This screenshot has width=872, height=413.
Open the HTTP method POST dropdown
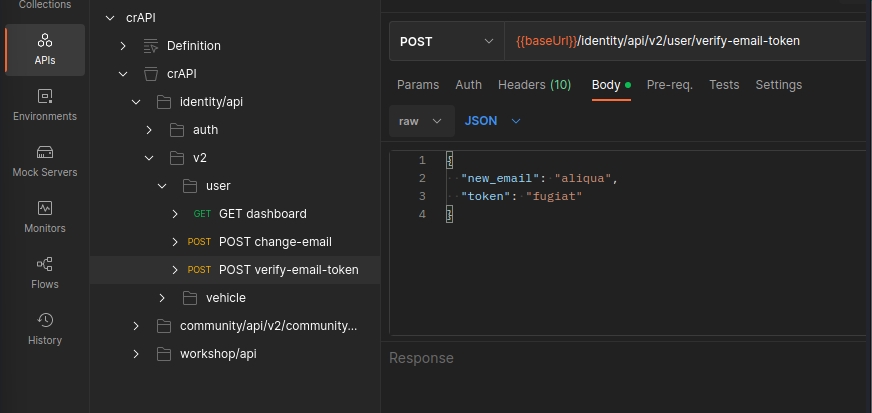point(446,41)
